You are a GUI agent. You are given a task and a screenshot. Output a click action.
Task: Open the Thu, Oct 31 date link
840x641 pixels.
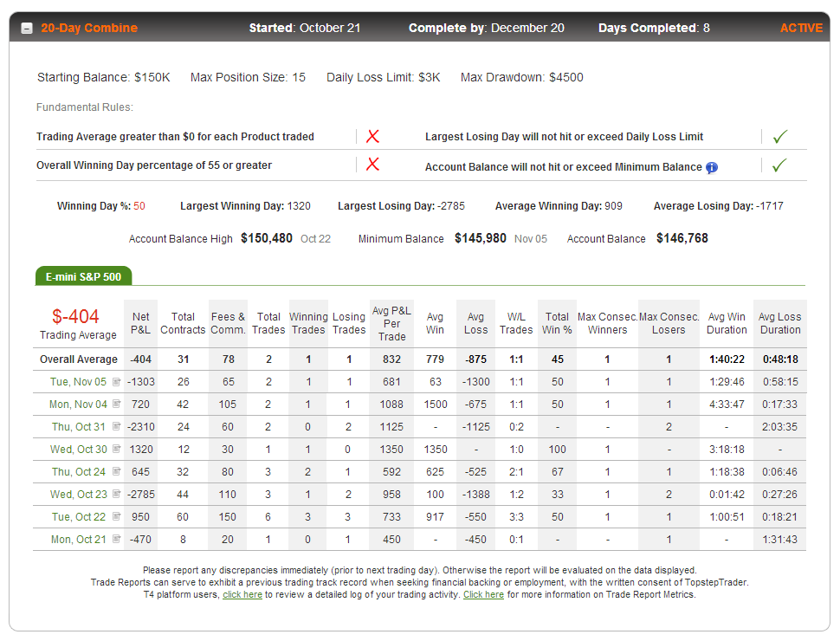pos(78,427)
